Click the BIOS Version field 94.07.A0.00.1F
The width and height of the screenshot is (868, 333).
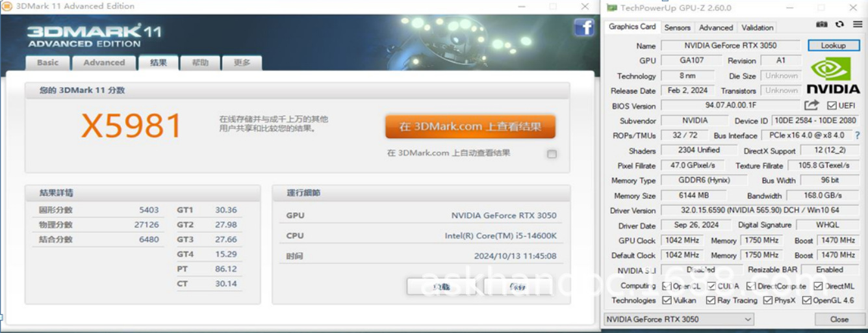(x=731, y=105)
